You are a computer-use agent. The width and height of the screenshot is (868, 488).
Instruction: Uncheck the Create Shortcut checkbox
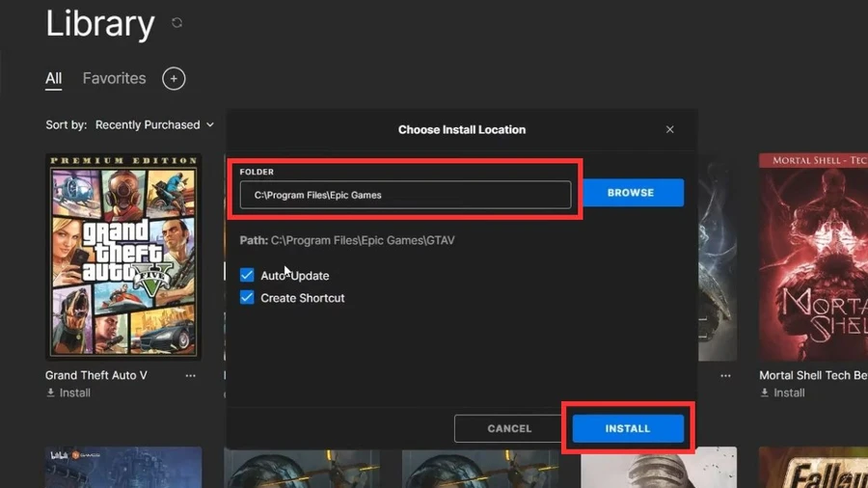[x=247, y=298]
